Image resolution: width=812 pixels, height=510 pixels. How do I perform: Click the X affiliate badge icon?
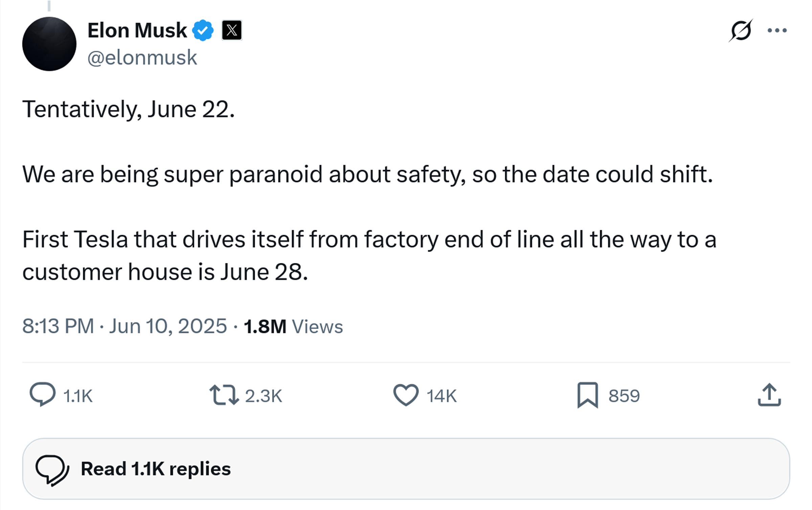pos(232,30)
